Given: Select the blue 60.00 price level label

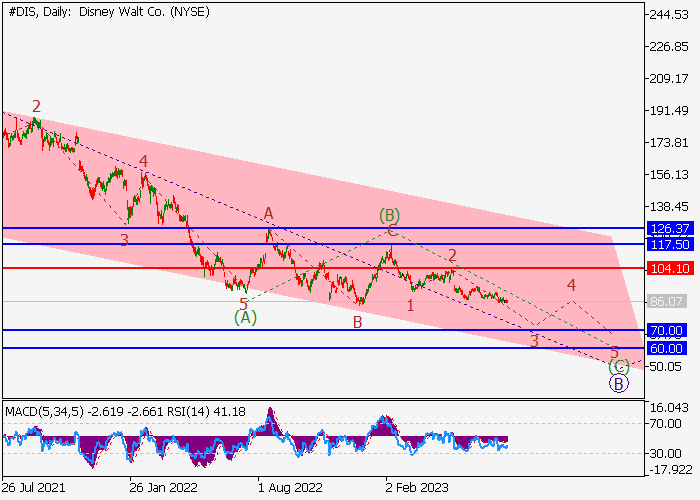Looking at the screenshot, I should pyautogui.click(x=666, y=348).
